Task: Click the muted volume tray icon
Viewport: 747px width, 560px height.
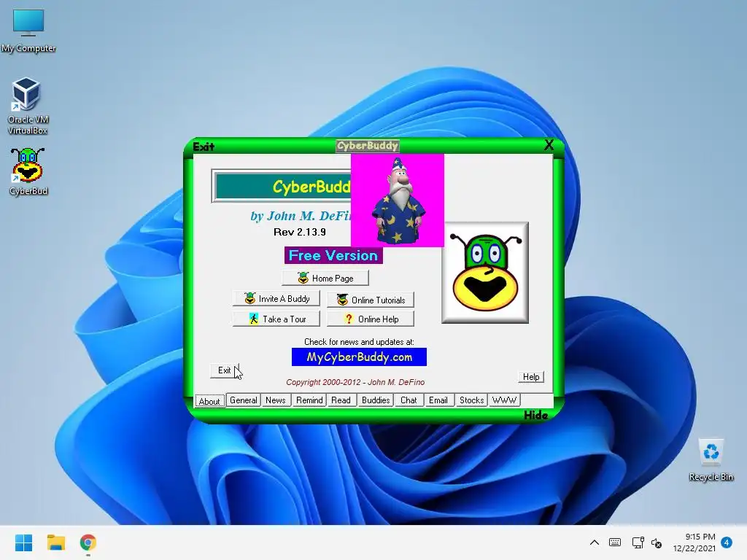Action: pos(657,542)
